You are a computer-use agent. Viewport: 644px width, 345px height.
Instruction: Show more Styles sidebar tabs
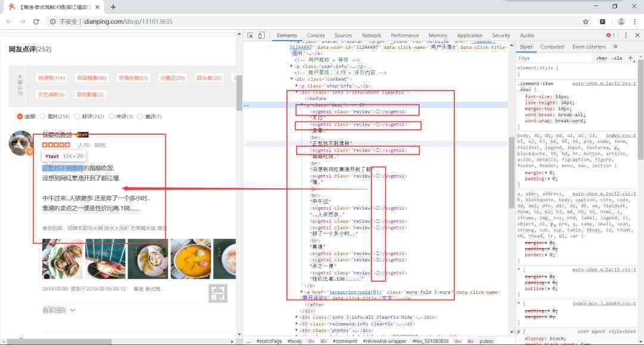click(615, 46)
